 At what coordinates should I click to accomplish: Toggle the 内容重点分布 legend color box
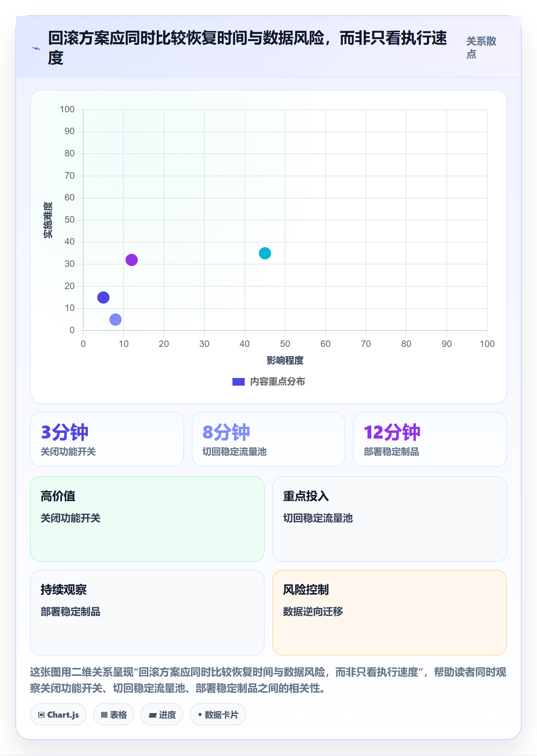pos(238,382)
